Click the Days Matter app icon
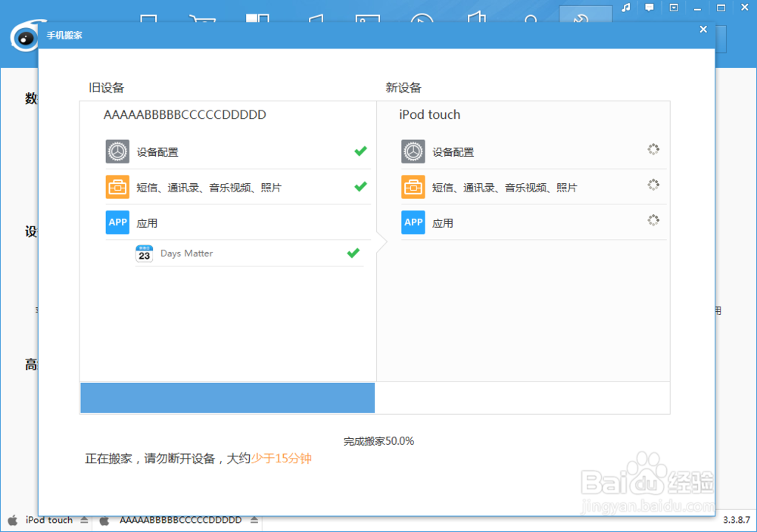The image size is (757, 532). click(x=145, y=254)
